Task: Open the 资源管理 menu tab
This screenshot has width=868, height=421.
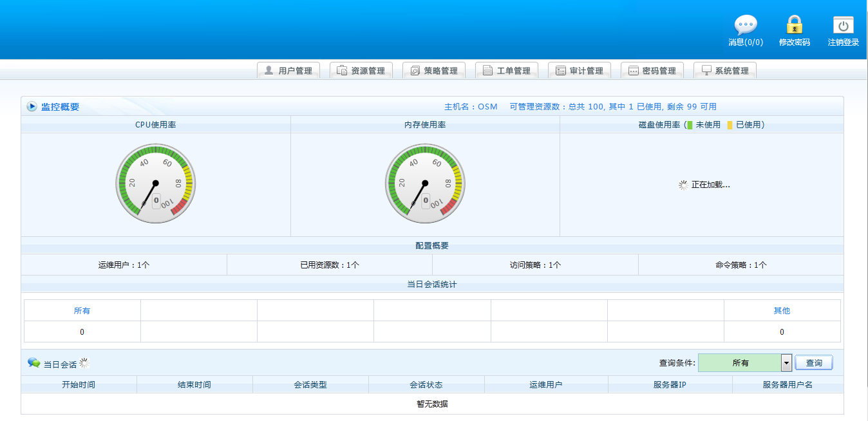Action: point(361,71)
